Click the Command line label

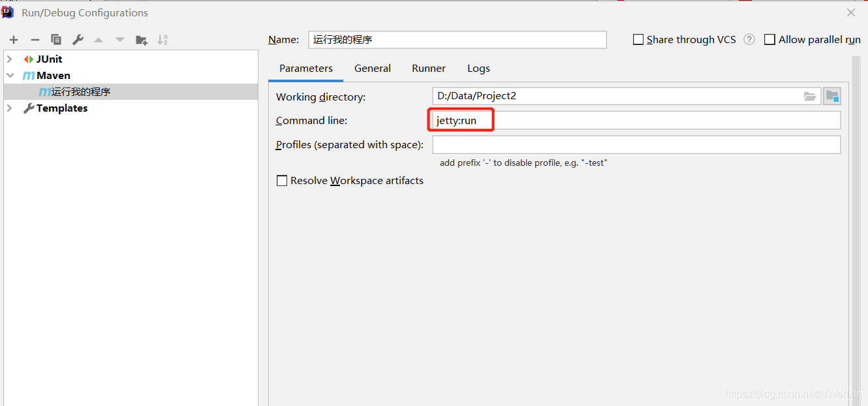pos(311,121)
